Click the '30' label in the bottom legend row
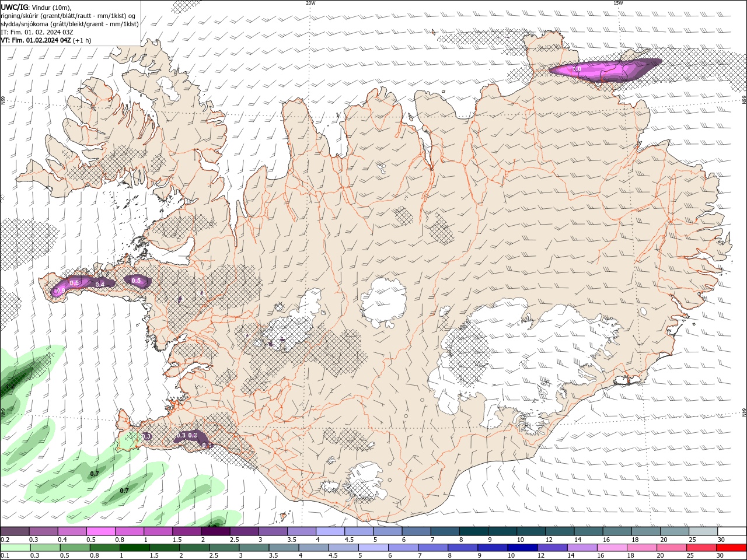This screenshot has height=560, width=747. coord(719,556)
